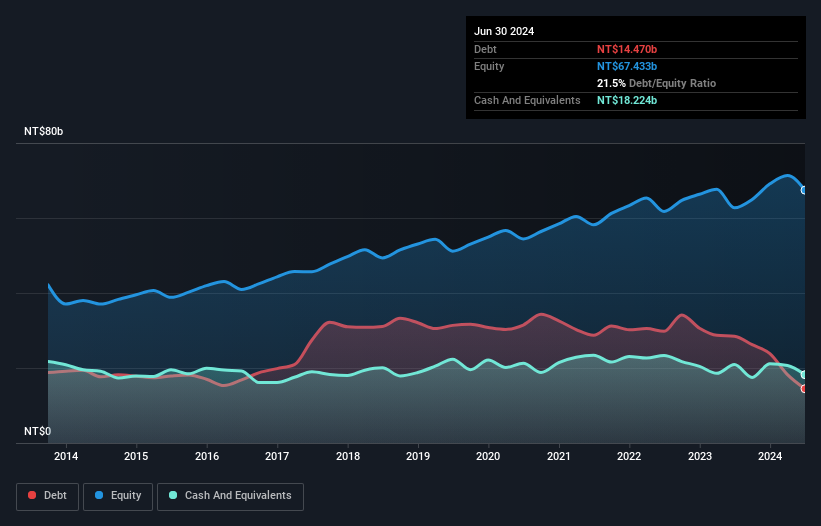821x526 pixels.
Task: Click the 2016 x-axis label
Action: click(x=207, y=456)
